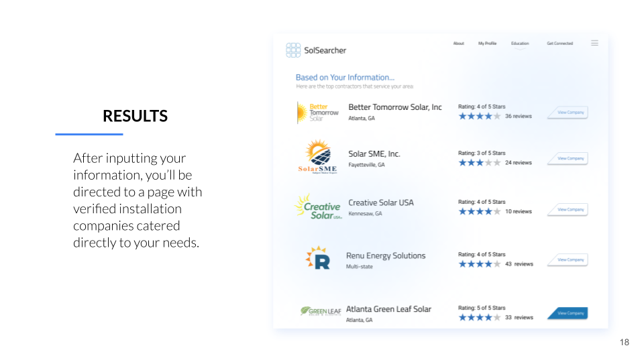Expand the Education dropdown menu
This screenshot has width=644, height=362.
click(x=520, y=44)
